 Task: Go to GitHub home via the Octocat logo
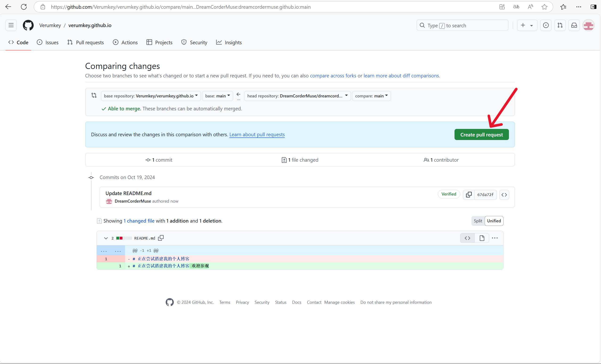28,25
